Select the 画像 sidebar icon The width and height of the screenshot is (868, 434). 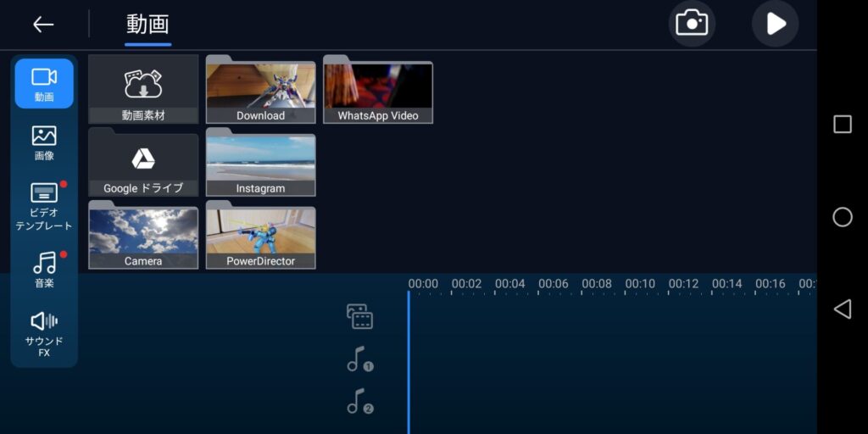click(44, 142)
